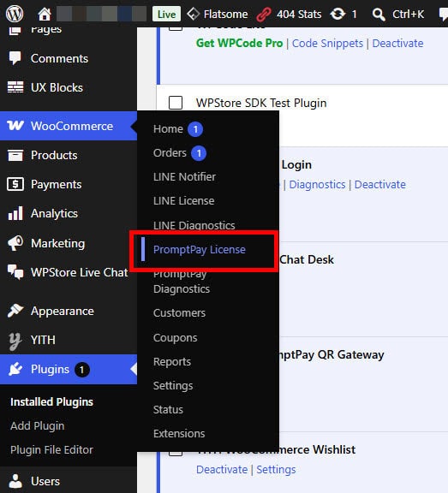Click the Live status badge

coord(166,15)
